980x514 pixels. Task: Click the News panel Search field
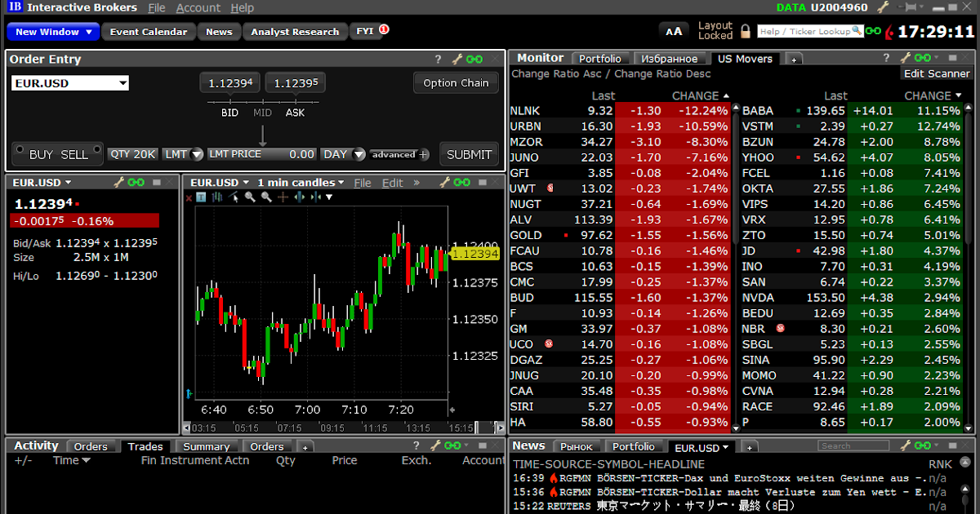853,446
